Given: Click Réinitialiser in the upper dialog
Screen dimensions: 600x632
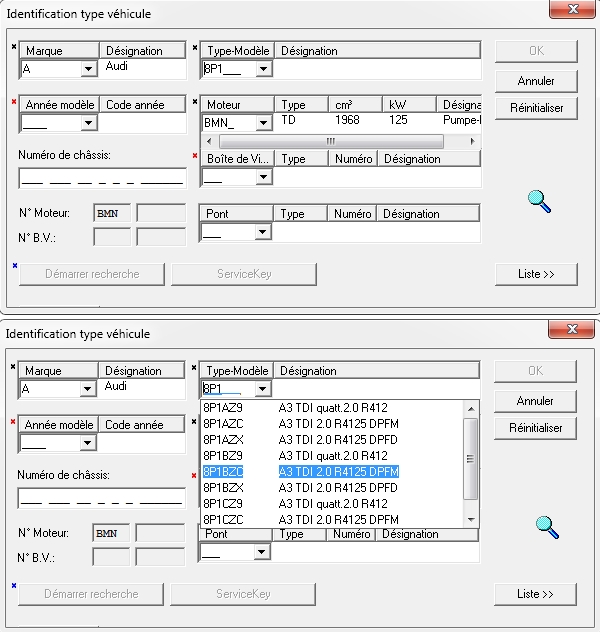Looking at the screenshot, I should [535, 108].
